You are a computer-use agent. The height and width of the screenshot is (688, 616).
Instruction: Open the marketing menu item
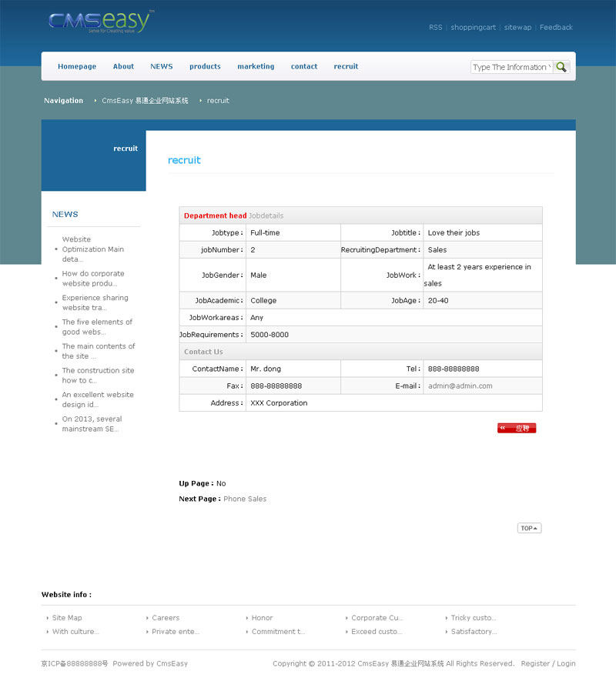[256, 67]
